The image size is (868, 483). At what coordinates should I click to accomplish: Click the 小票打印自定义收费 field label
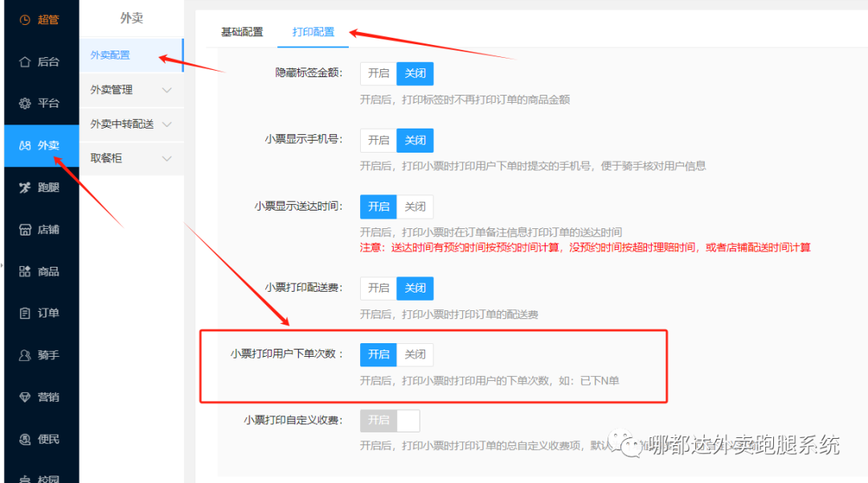[x=293, y=420]
